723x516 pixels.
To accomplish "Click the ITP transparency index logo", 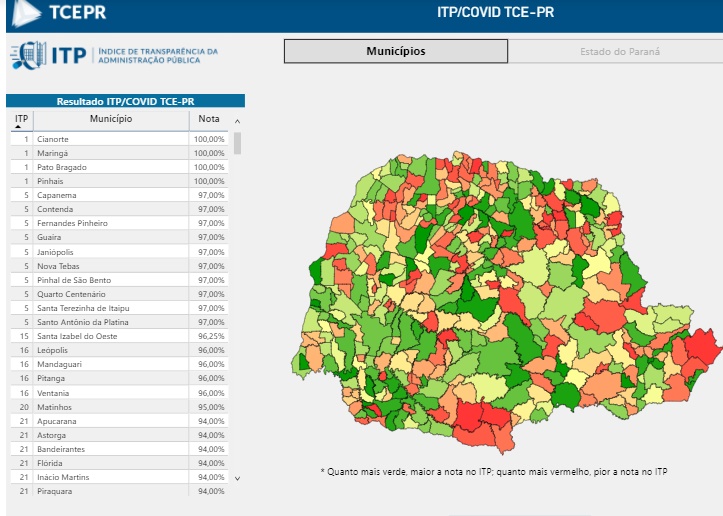I will [x=114, y=55].
